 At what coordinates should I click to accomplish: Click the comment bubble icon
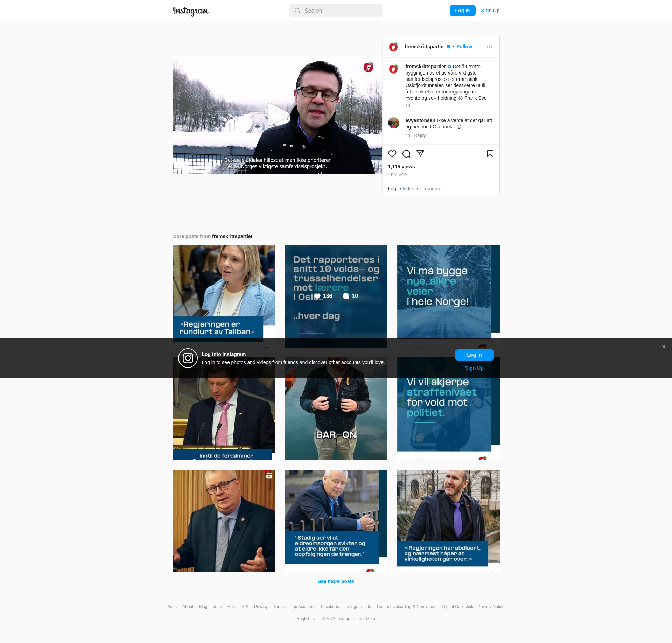click(x=406, y=154)
